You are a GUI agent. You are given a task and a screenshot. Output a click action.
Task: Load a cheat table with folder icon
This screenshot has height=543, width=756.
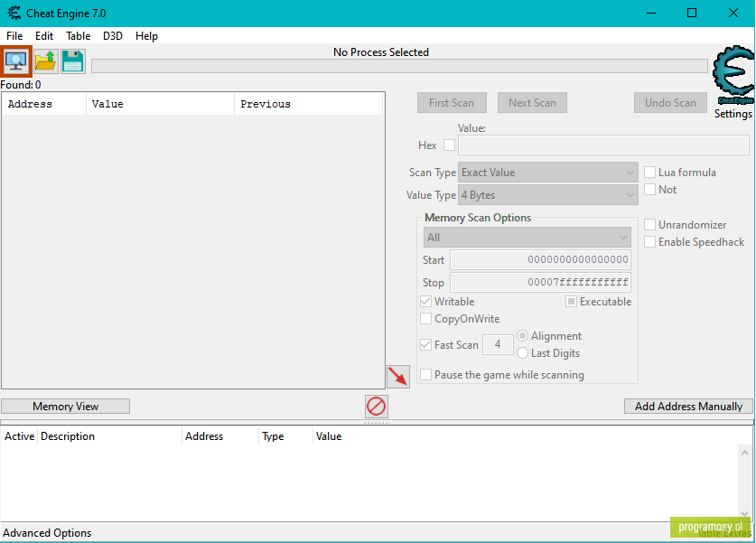pyautogui.click(x=46, y=61)
